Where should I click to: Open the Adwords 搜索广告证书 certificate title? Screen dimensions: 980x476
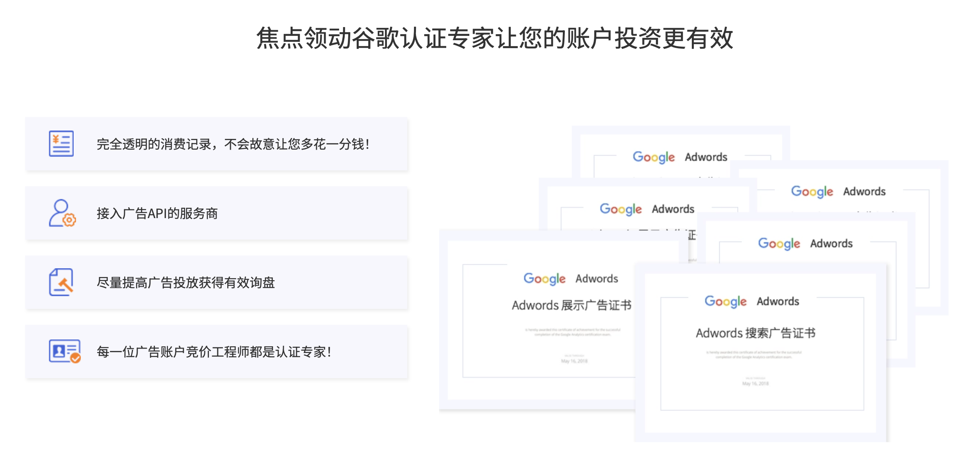(755, 333)
